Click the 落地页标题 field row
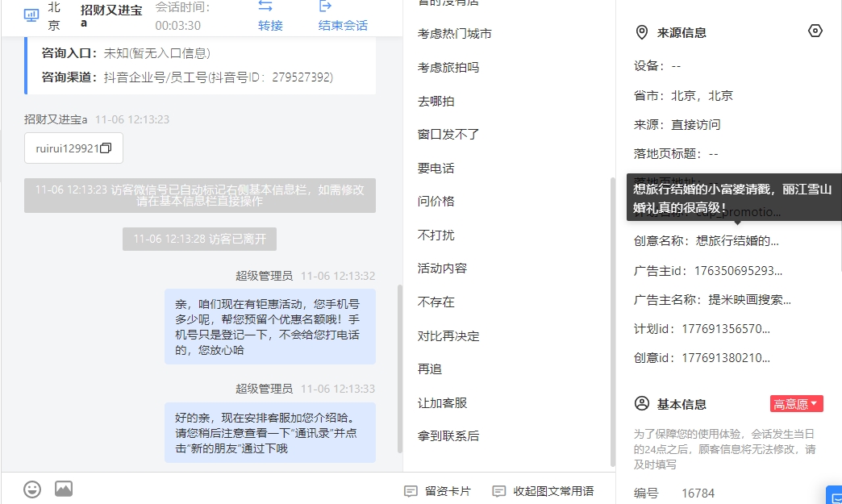842x504 pixels. point(676,154)
